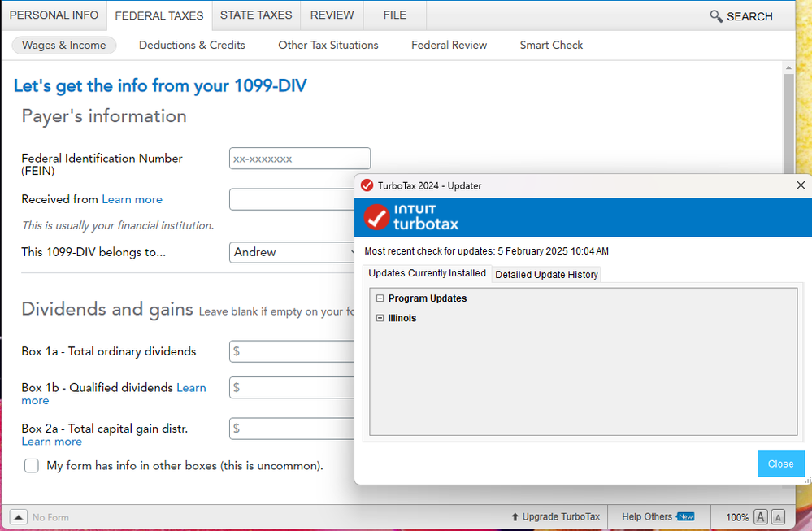The image size is (812, 531).
Task: Click the vertical scrollbar thumb
Action: pyautogui.click(x=788, y=124)
